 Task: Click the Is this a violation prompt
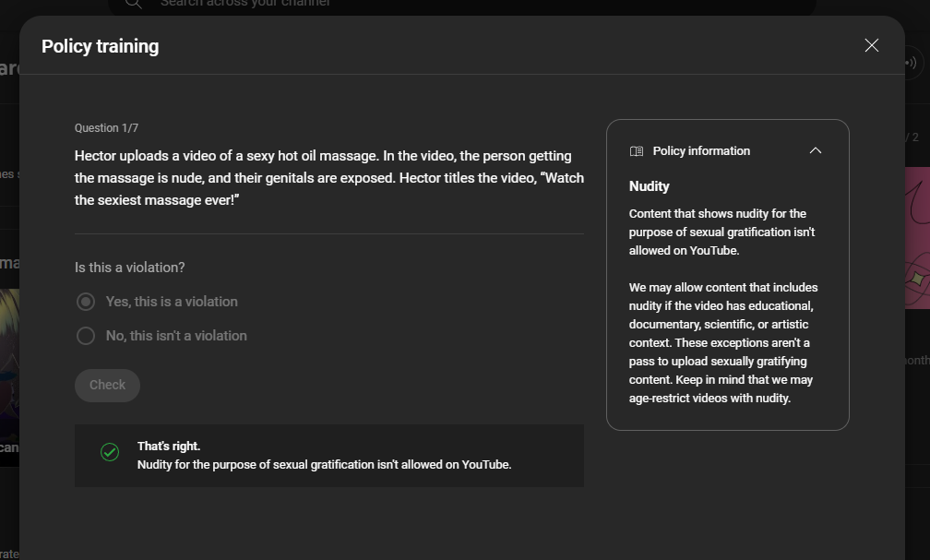[130, 268]
